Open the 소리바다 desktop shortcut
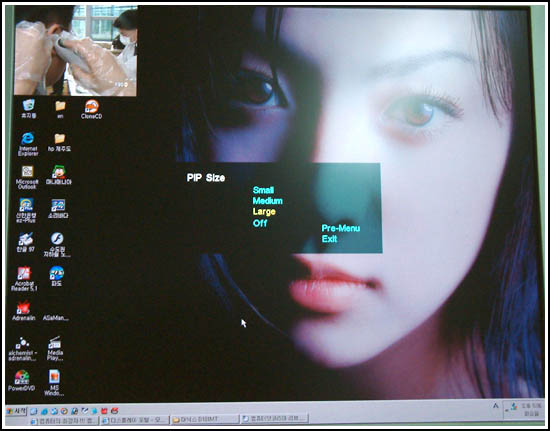550x431 pixels. [x=58, y=209]
